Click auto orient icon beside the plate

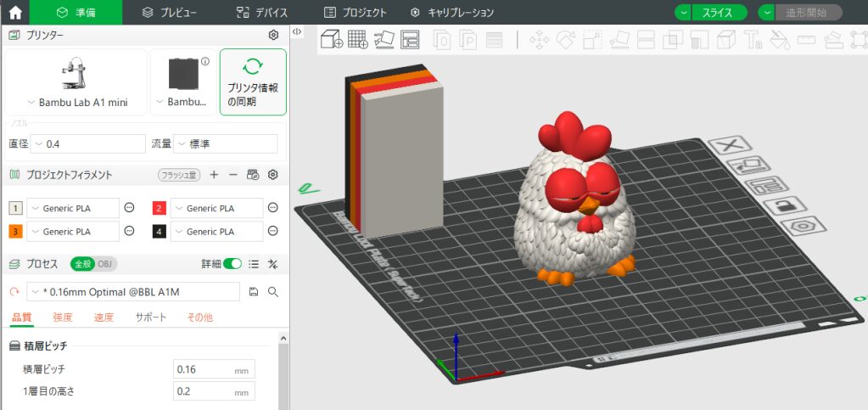pyautogui.click(x=748, y=166)
